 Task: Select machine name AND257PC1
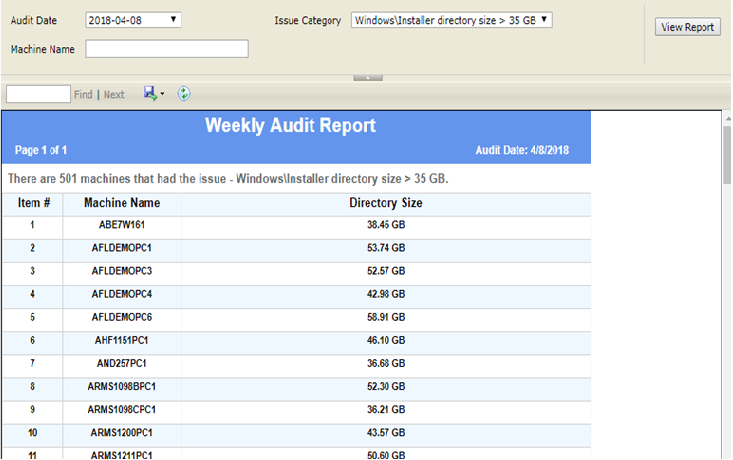point(122,363)
